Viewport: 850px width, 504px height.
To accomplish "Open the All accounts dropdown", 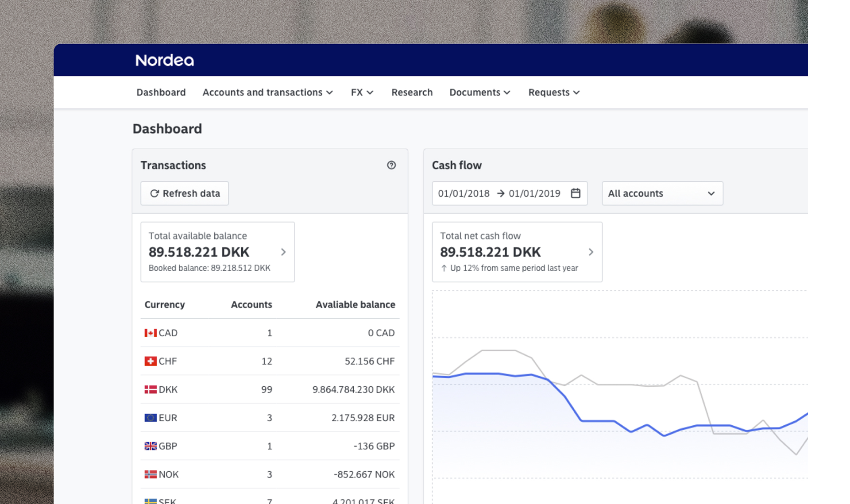I will (662, 193).
